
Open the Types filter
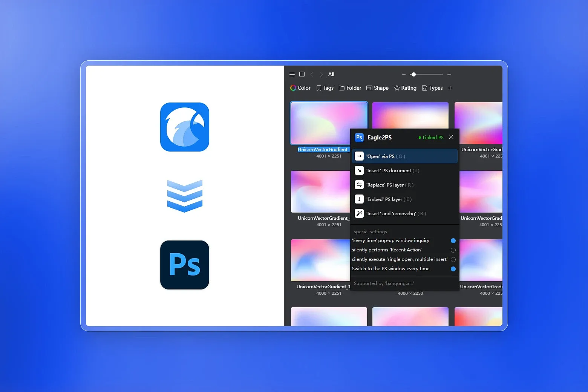coord(432,88)
